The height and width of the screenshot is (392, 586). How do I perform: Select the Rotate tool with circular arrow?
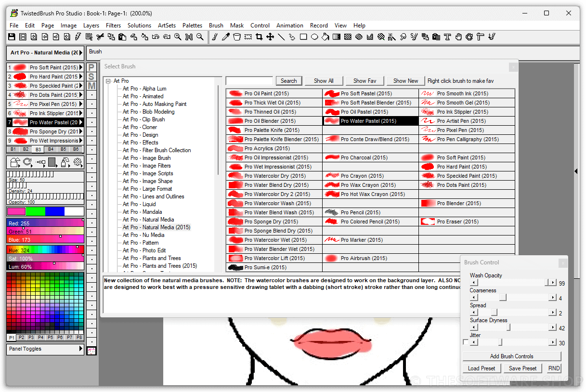tap(469, 37)
